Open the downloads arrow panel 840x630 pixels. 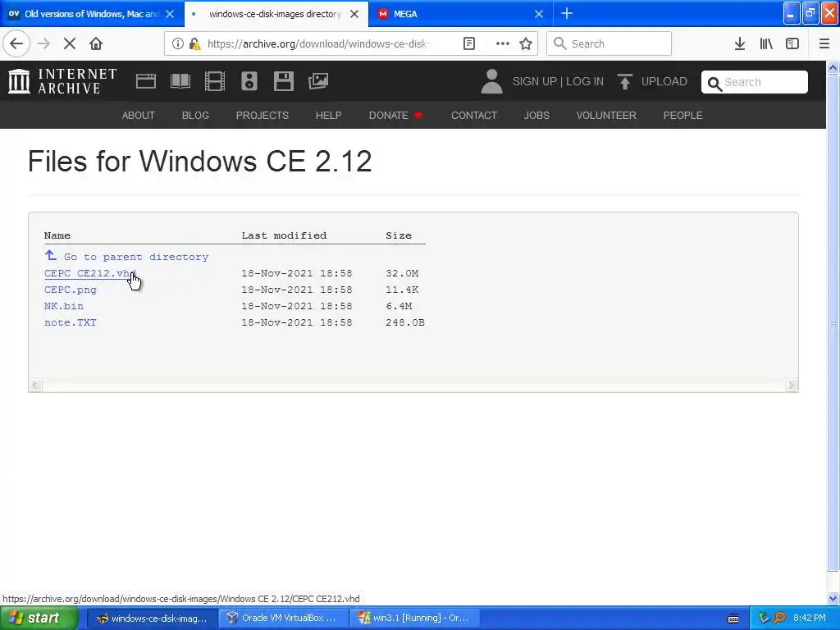click(740, 44)
